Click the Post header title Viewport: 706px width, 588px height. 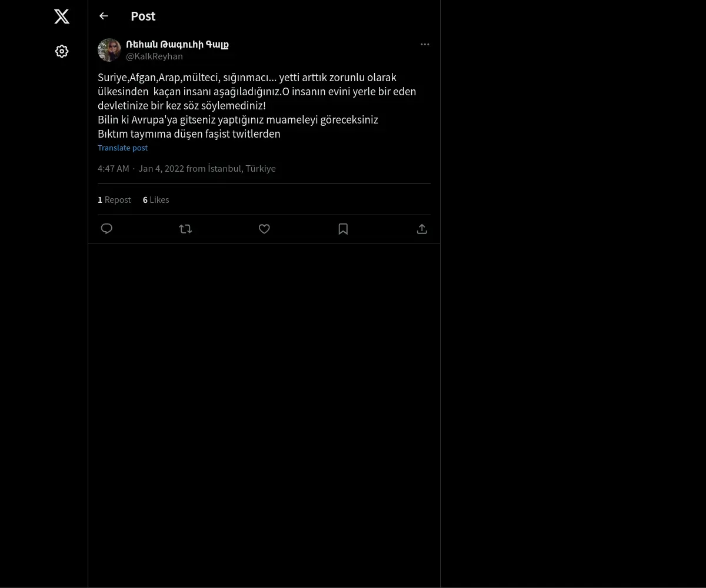click(143, 16)
